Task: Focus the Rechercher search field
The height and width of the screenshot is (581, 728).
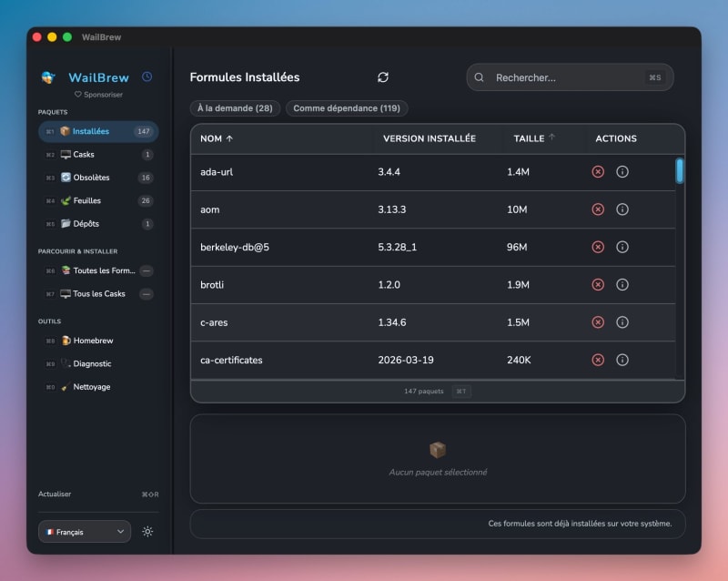Action: click(x=570, y=77)
